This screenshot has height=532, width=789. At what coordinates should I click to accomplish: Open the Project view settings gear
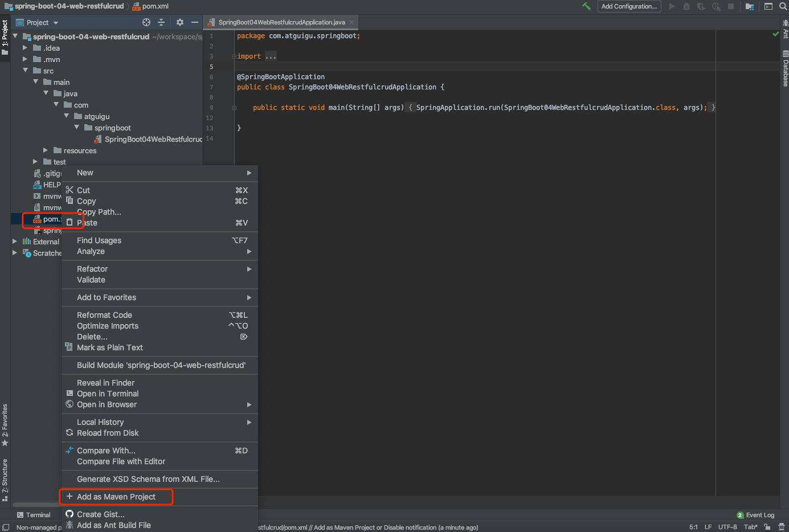pos(179,22)
